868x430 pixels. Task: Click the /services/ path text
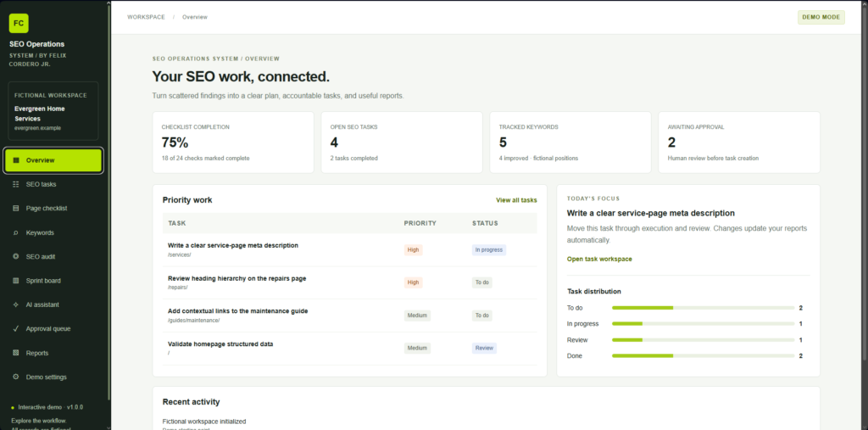click(180, 255)
